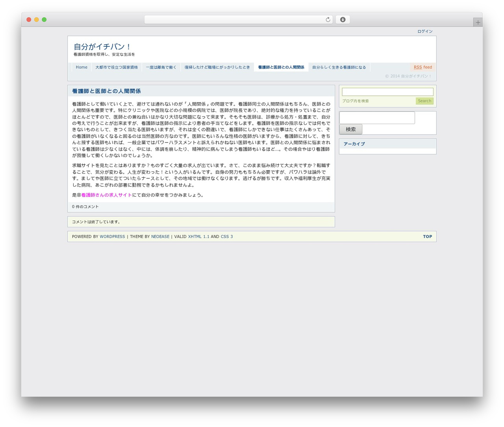This screenshot has height=427, width=504.
Task: Click the アーカイブ sidebar heading
Action: coord(354,144)
